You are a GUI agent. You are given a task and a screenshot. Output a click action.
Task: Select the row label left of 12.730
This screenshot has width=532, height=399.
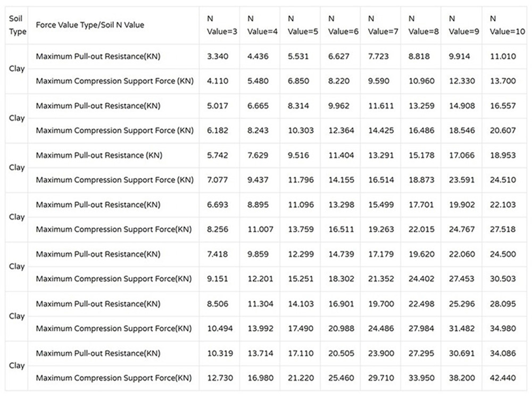coord(114,378)
